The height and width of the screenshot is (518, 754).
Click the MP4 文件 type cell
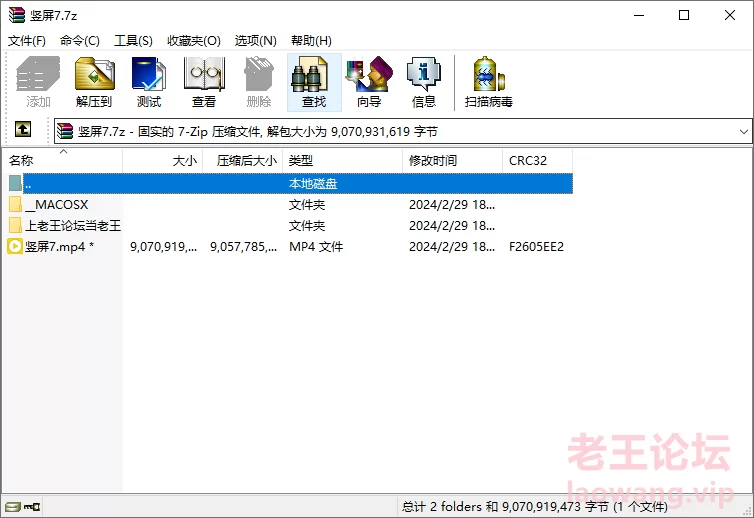[x=316, y=247]
